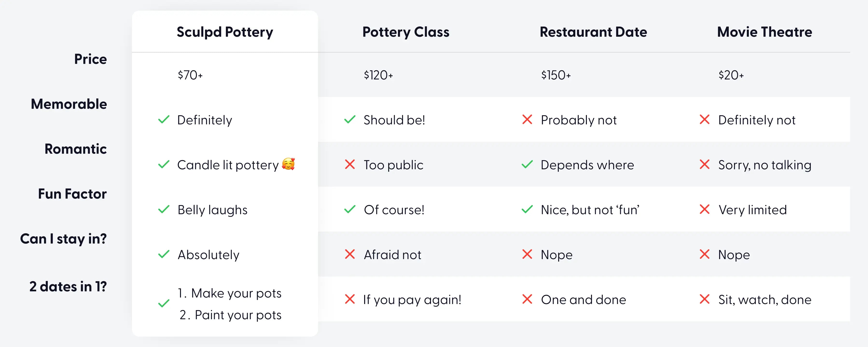
Task: Select the Pottery Class column header
Action: [x=406, y=32]
